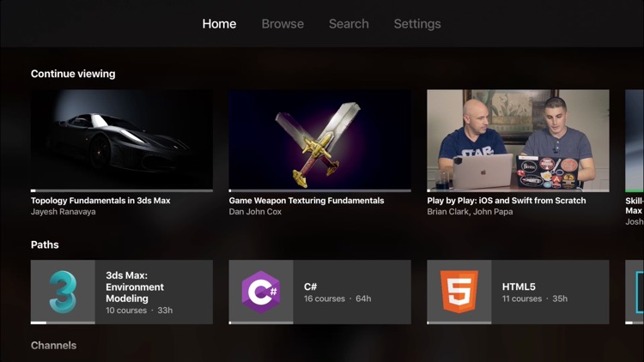Click "16 courses · 64h" text
The height and width of the screenshot is (362, 644).
click(337, 299)
